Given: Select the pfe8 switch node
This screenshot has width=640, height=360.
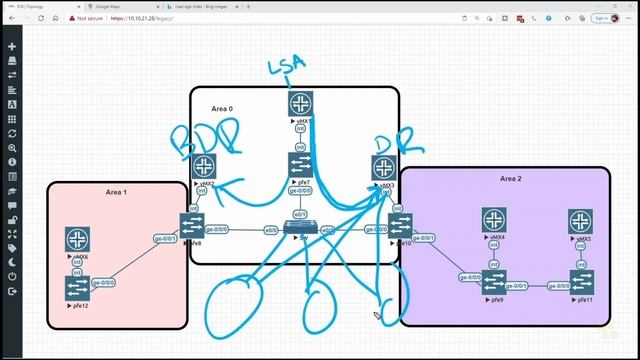Looking at the screenshot, I should point(192,226).
